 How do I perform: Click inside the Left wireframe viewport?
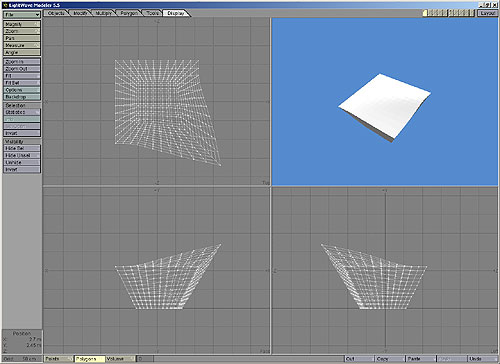[x=385, y=270]
